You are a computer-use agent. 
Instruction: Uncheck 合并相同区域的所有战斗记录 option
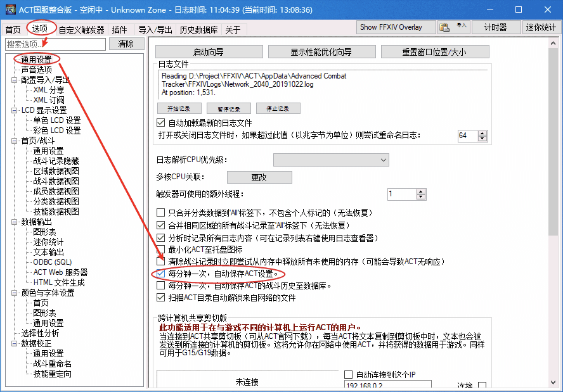tap(161, 225)
